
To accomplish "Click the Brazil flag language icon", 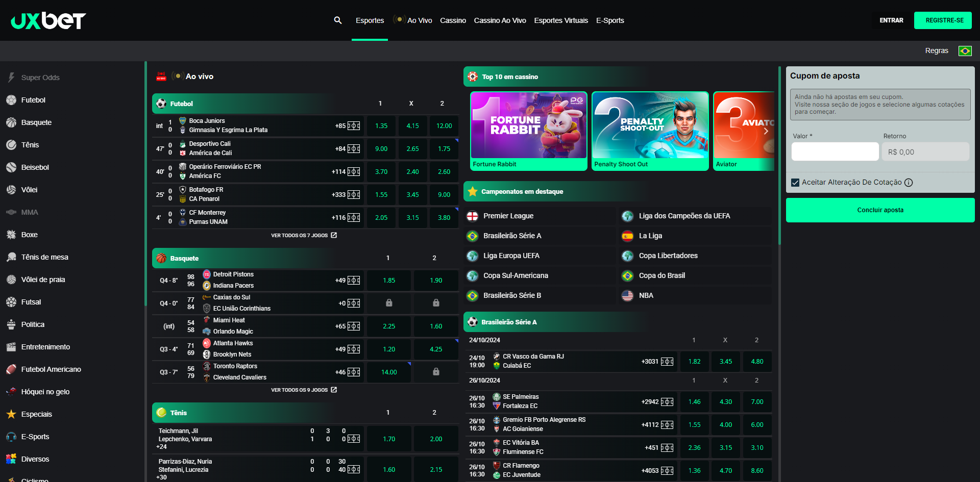I will click(x=965, y=50).
